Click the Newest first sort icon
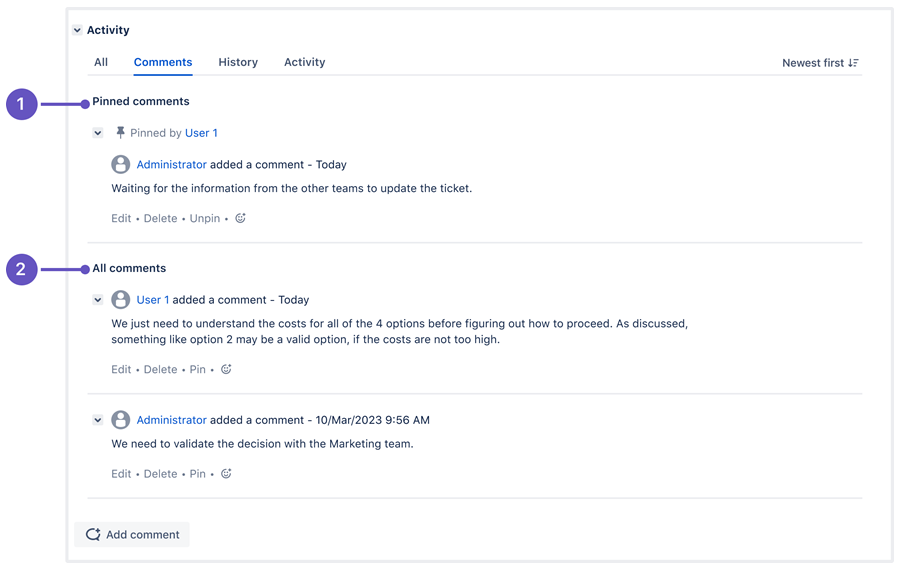 [x=853, y=63]
